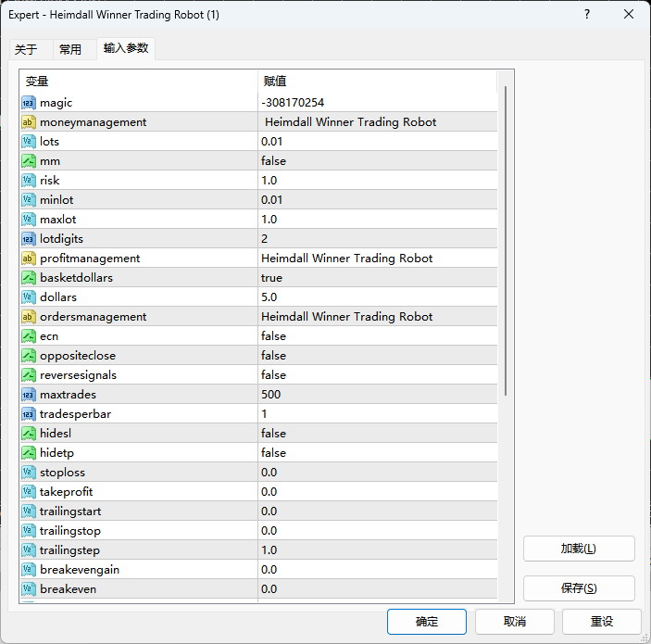Select the false value for ecn

tap(273, 336)
